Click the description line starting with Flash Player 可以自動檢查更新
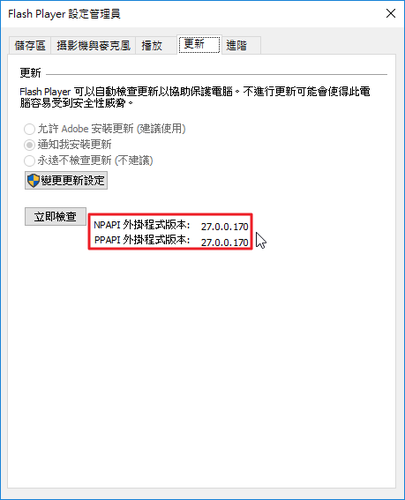Image resolution: width=405 pixels, height=500 pixels. pyautogui.click(x=195, y=91)
